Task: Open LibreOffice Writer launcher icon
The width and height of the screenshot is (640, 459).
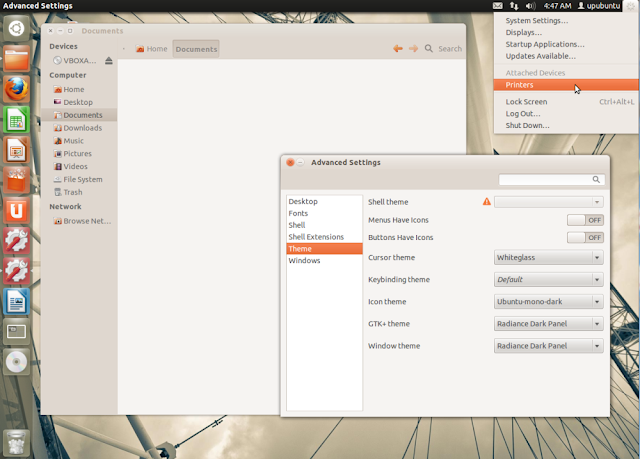Action: point(16,302)
